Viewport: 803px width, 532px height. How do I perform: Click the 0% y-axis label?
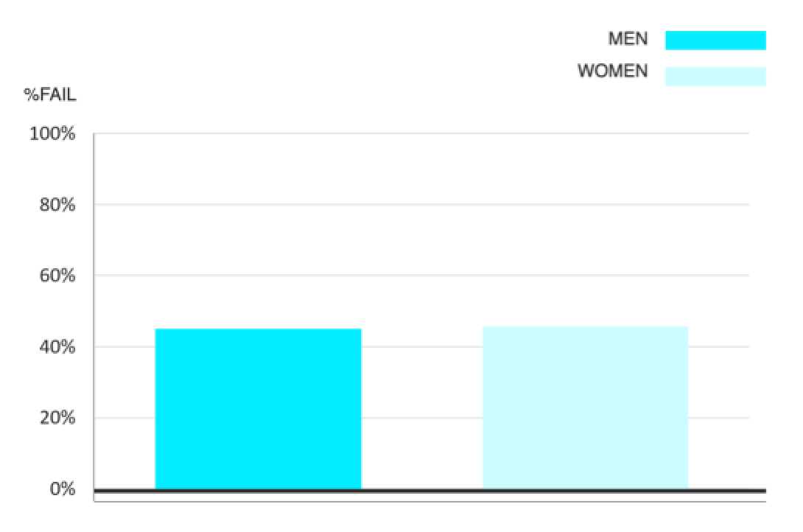[62, 489]
